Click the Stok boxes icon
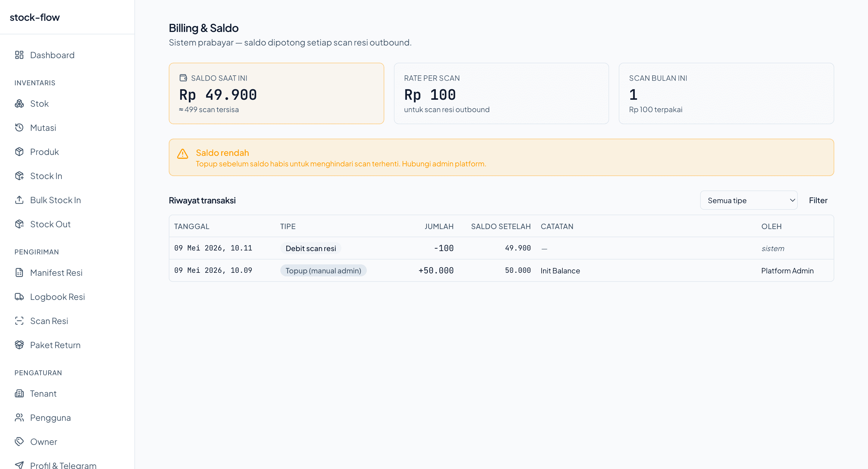The width and height of the screenshot is (868, 469). pyautogui.click(x=19, y=103)
